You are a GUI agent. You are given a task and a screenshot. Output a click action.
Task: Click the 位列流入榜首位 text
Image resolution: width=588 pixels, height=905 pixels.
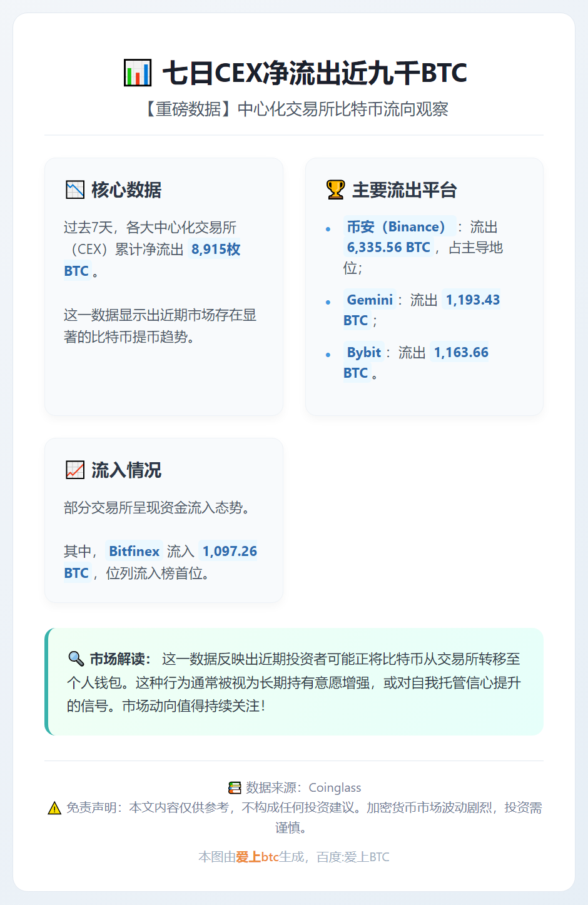(x=158, y=573)
